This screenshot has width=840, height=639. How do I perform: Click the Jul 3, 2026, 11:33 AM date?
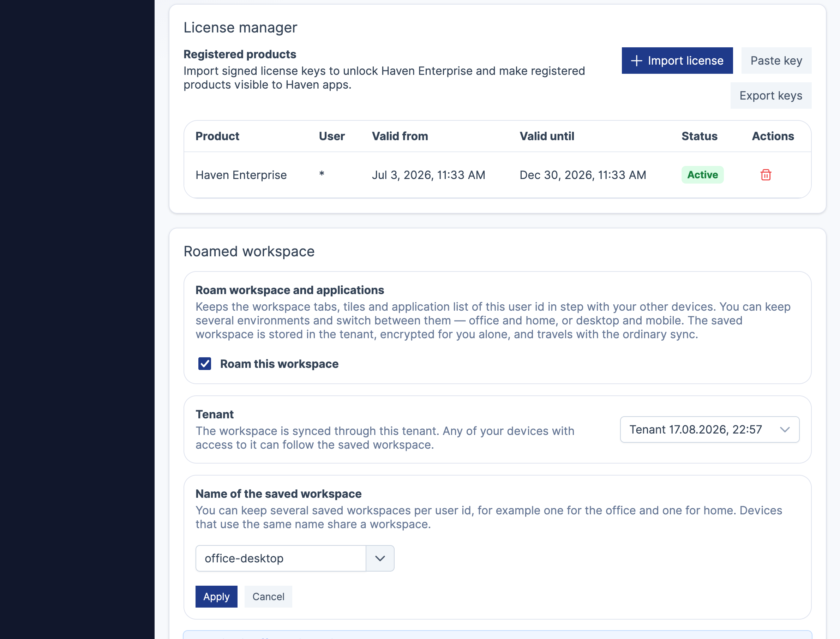(428, 175)
